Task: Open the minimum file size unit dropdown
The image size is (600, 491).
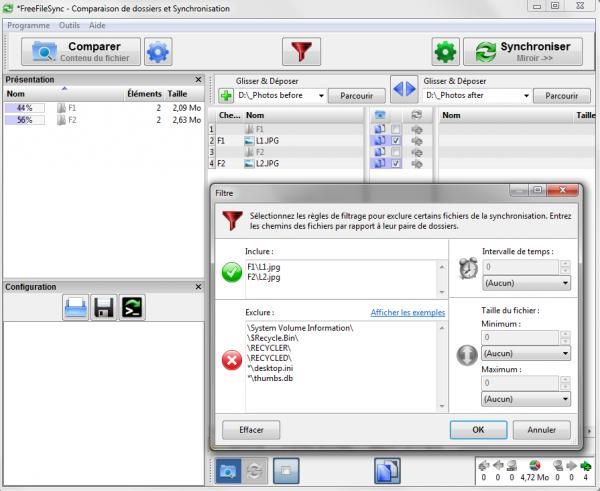Action: pyautogui.click(x=526, y=353)
